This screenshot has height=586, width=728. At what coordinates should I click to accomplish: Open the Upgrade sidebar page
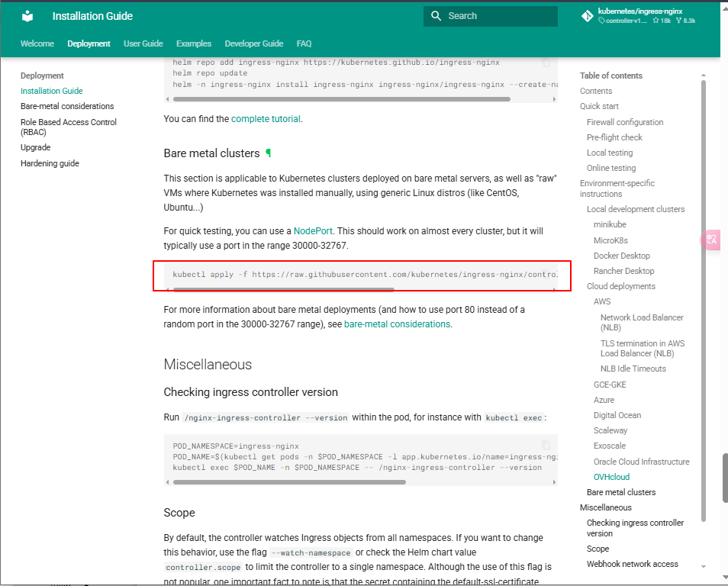pos(35,147)
